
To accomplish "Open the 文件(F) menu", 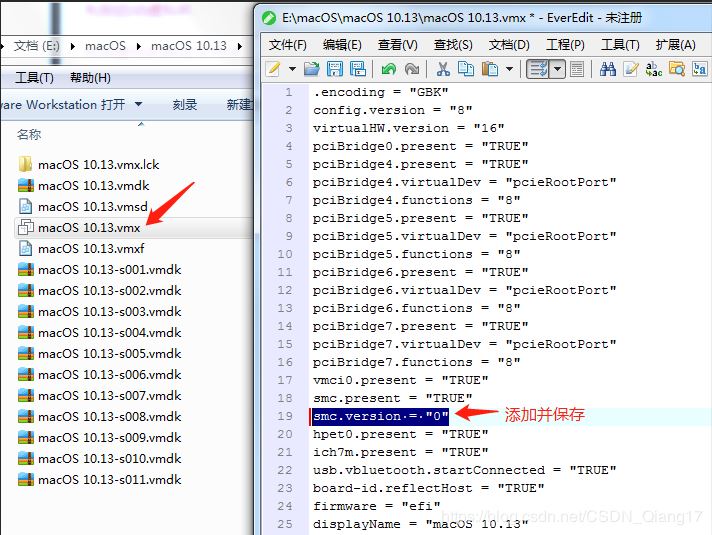I will 288,44.
